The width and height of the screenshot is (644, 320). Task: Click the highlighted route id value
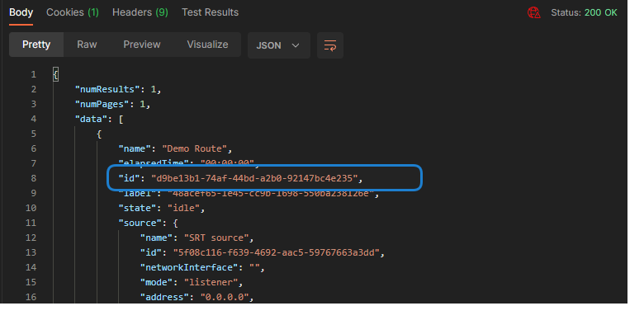click(254, 178)
